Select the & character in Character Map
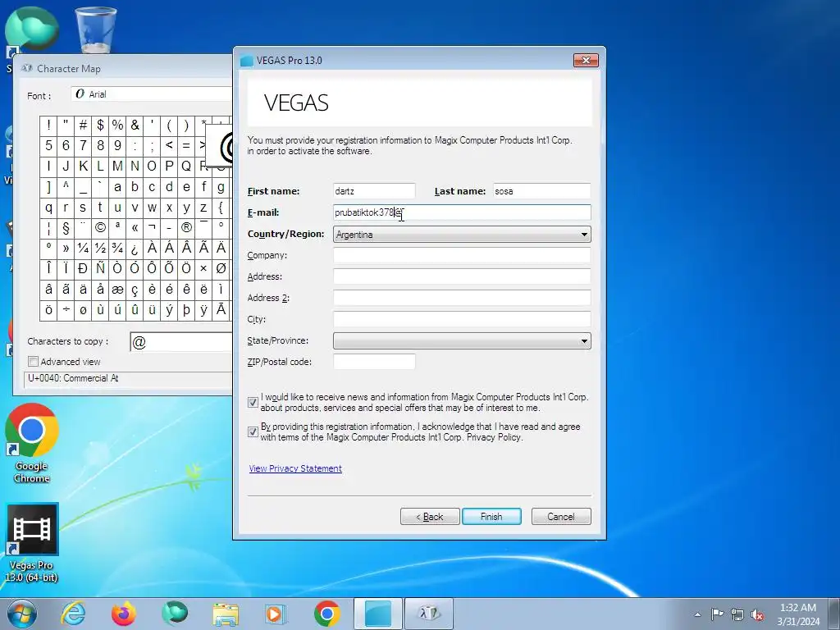Viewport: 840px width, 630px height. click(x=135, y=126)
